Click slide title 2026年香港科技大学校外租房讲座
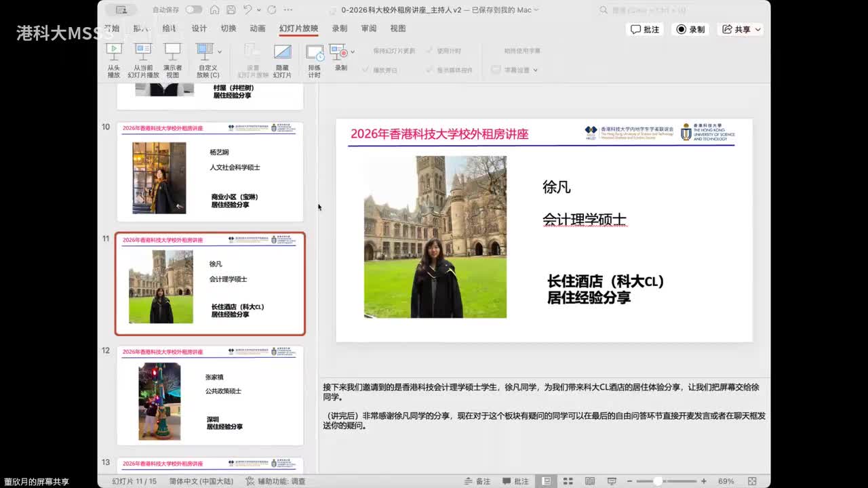Image resolution: width=868 pixels, height=488 pixels. (439, 134)
